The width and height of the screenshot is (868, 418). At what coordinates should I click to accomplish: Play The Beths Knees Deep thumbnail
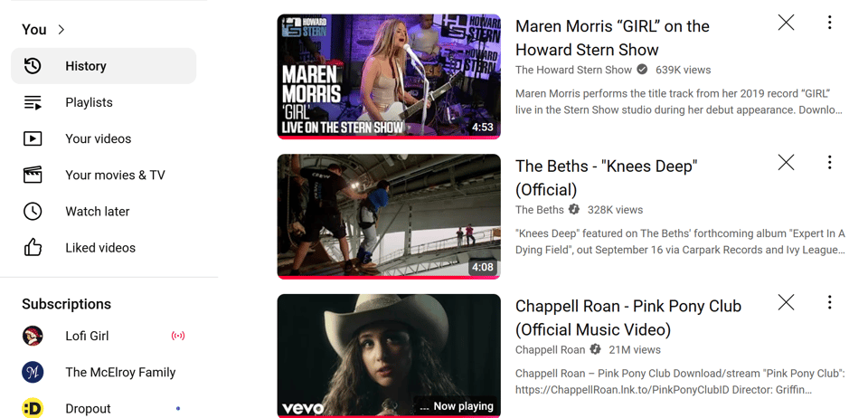(x=389, y=216)
